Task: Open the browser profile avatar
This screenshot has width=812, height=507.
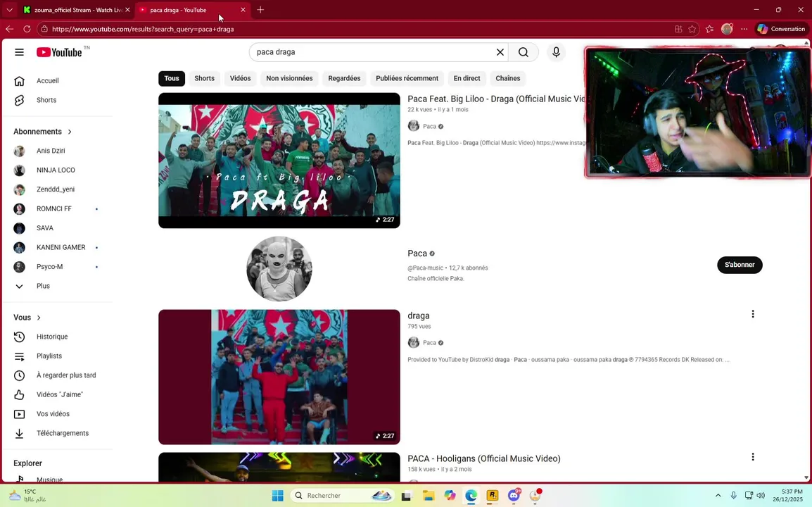Action: pyautogui.click(x=727, y=29)
